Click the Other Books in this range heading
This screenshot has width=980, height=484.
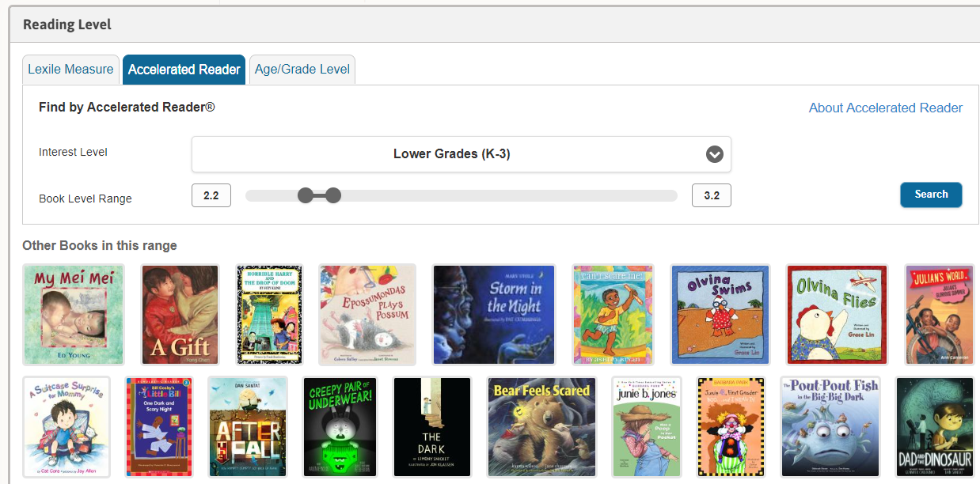click(100, 246)
